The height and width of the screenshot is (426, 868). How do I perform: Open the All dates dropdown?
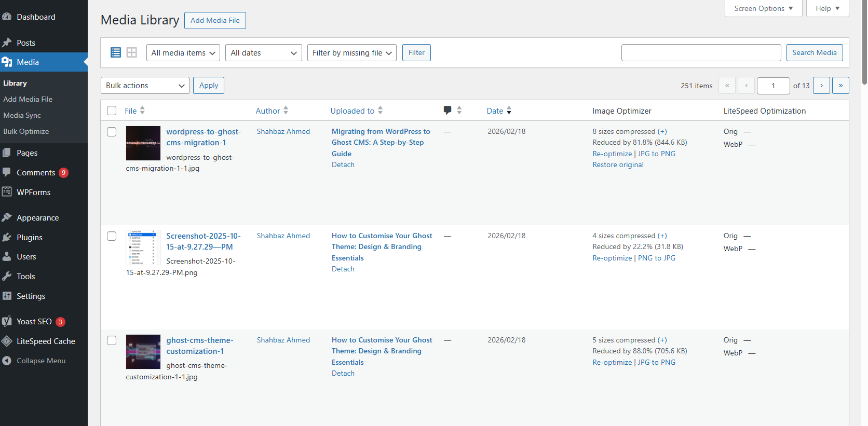coord(264,53)
